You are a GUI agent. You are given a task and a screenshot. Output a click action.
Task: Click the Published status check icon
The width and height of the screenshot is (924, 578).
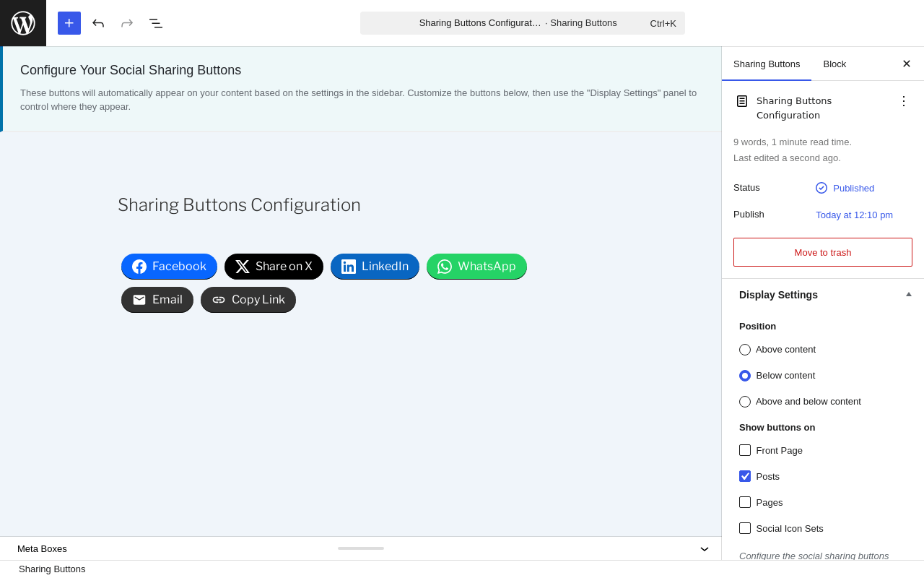point(821,188)
